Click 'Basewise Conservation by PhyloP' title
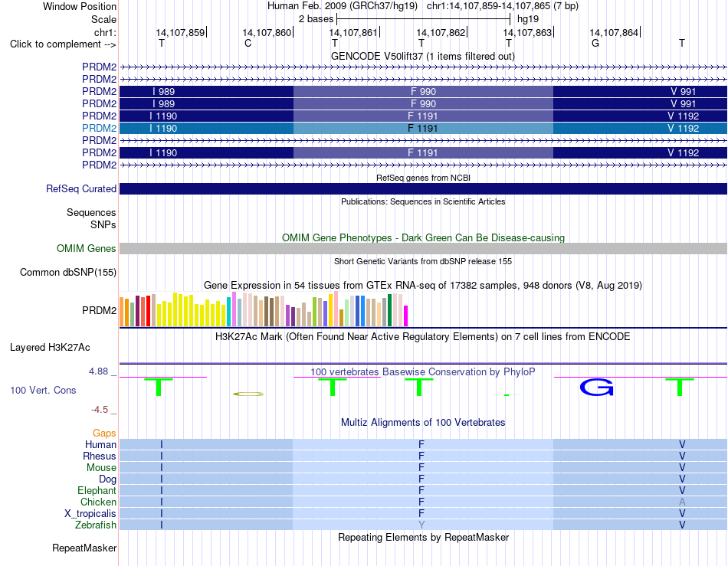Image resolution: width=728 pixels, height=566 pixels. (423, 371)
